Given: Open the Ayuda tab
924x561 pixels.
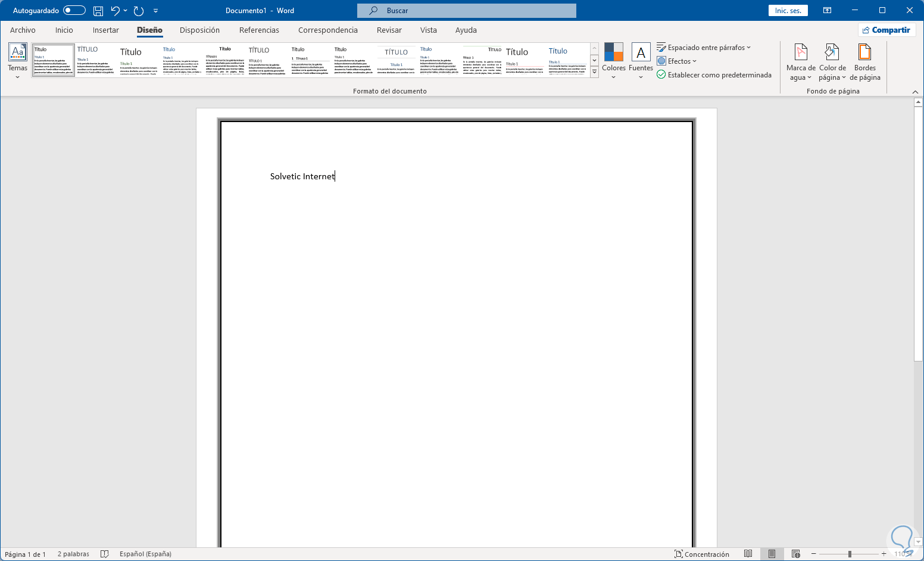Looking at the screenshot, I should [466, 30].
